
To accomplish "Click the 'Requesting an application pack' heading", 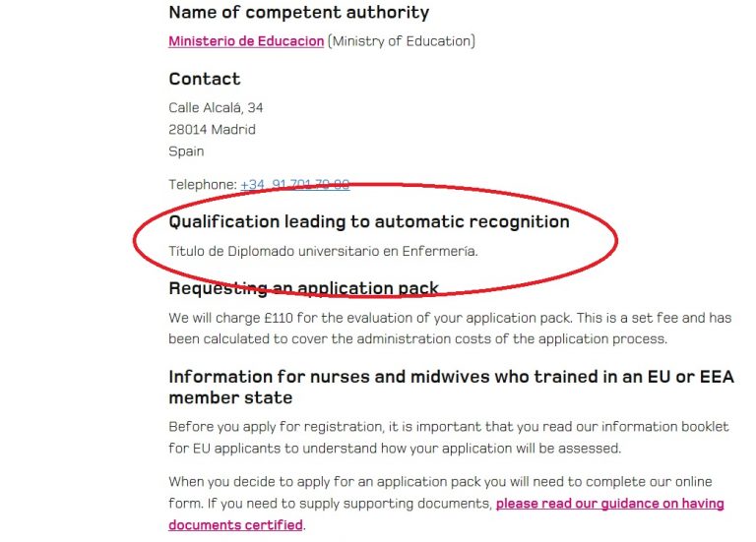I will (x=303, y=288).
